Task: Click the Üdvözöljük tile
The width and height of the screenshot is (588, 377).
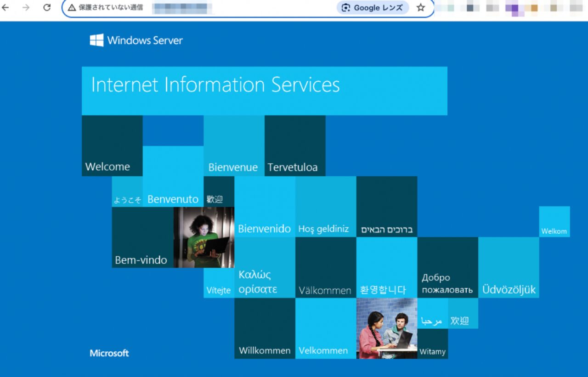Action: (509, 268)
